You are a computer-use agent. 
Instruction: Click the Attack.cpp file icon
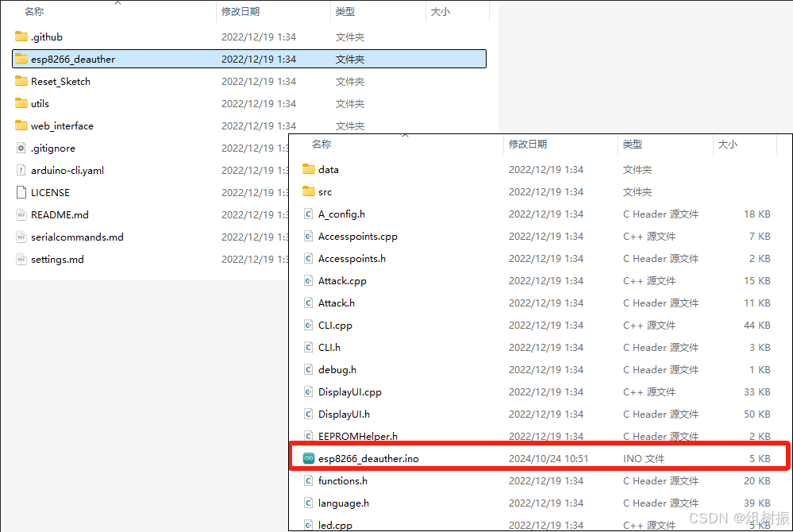point(309,280)
